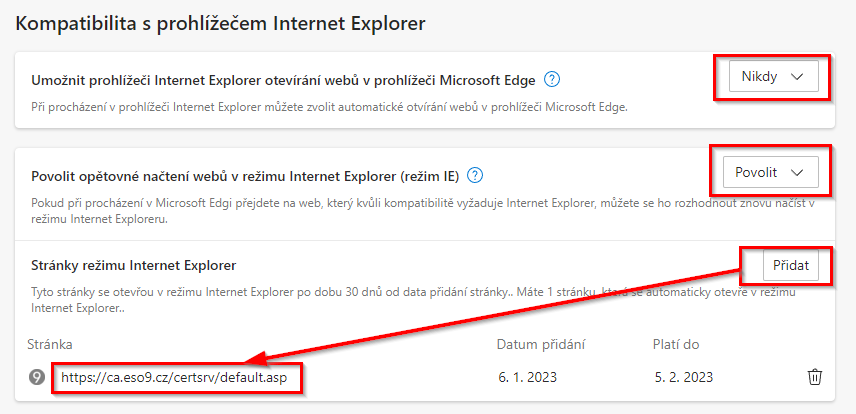Click help icon next to "režim IE" label
Viewport: 856px width, 414px height.
click(476, 175)
